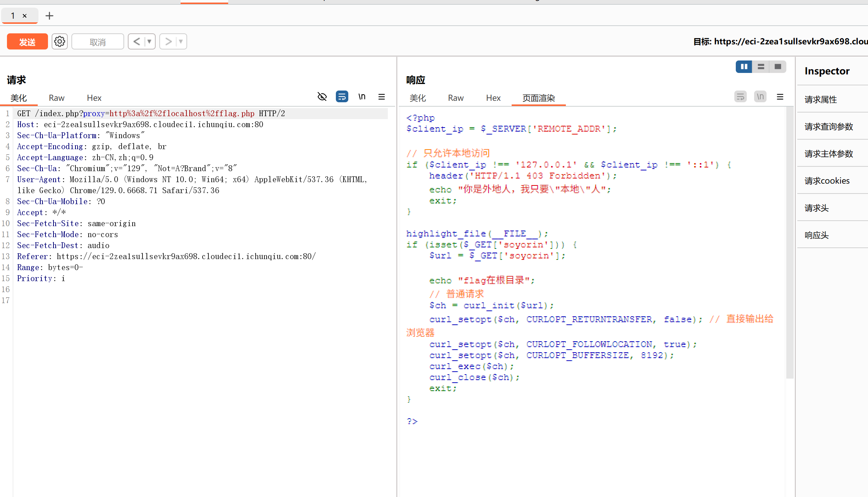Open response pane hamburger menu
Screen dimensions: 868x497
[780, 97]
